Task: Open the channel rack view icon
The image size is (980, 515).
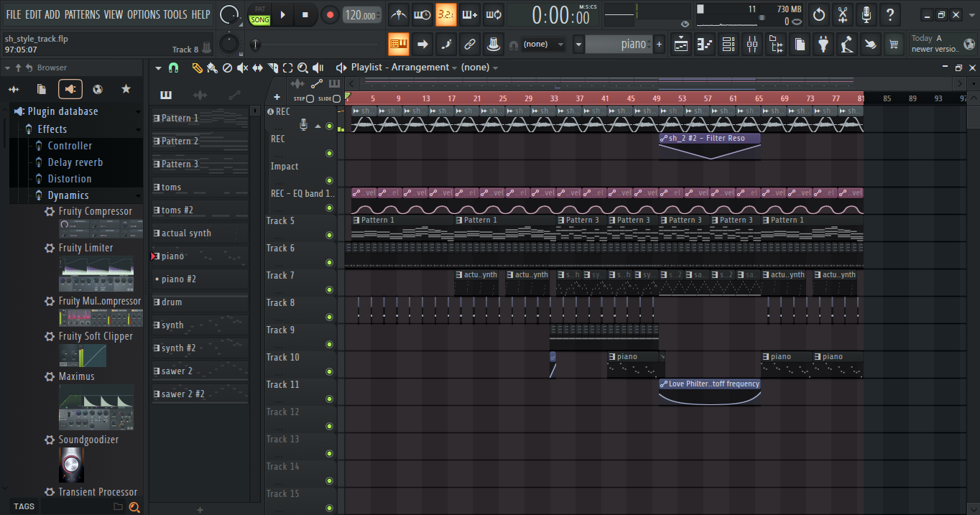Action: (729, 45)
